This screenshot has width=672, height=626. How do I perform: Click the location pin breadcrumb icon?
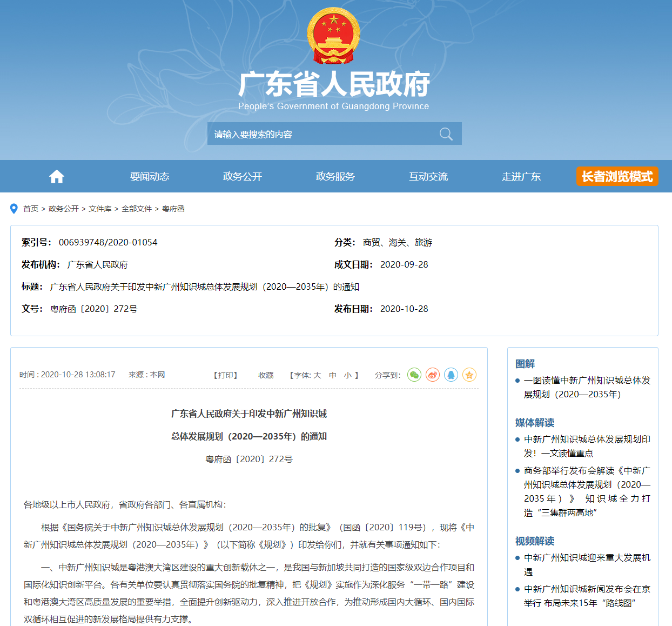14,209
